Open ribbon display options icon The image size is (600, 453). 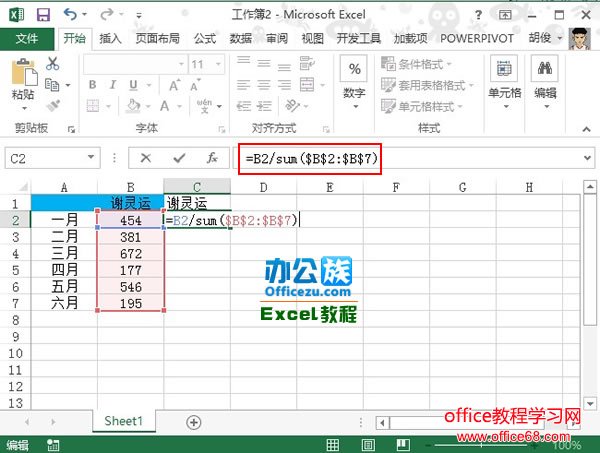click(505, 15)
